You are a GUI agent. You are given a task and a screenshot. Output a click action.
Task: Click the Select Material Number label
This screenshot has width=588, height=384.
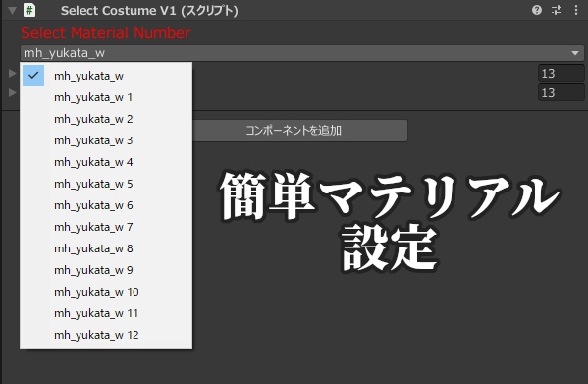coord(106,33)
